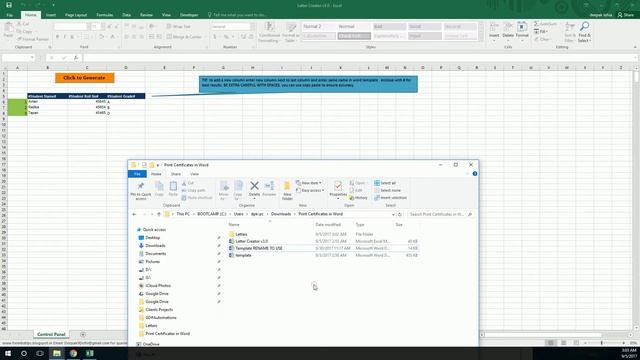The width and height of the screenshot is (640, 360).
Task: Open the address bar history dropdown
Action: tap(393, 214)
